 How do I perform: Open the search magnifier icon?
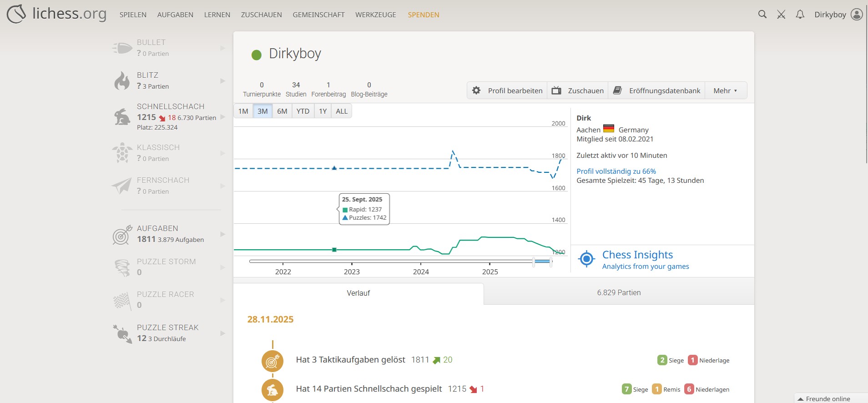click(762, 15)
